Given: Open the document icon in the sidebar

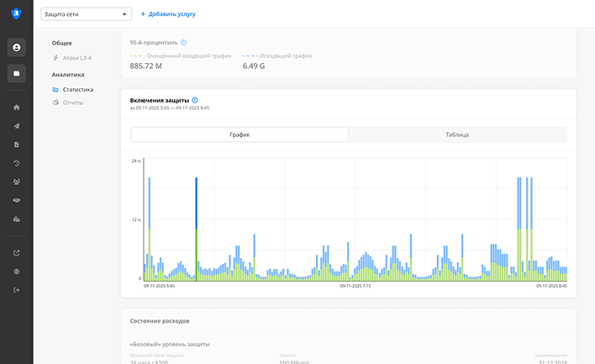Looking at the screenshot, I should point(16,145).
